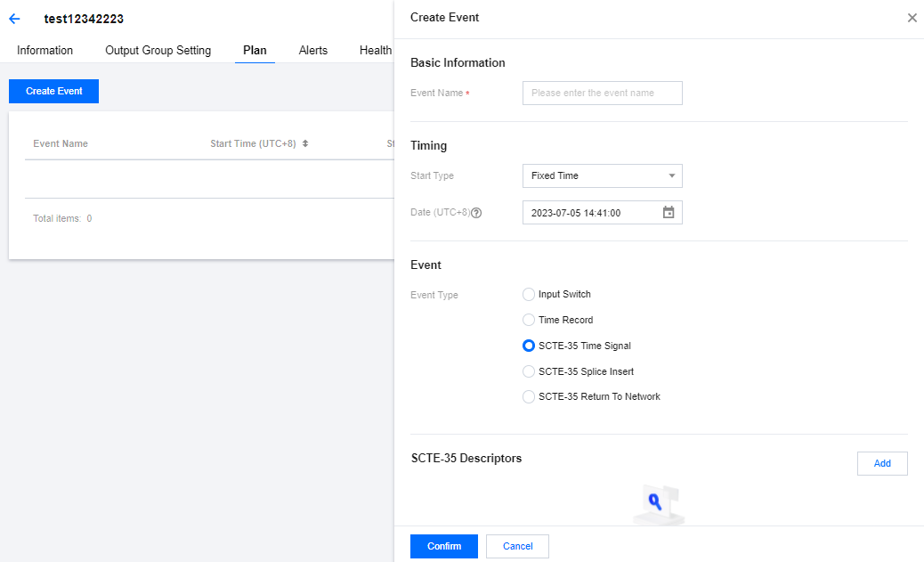Sort by Start Time column arrows
Viewport: 924px width, 562px height.
[x=305, y=143]
